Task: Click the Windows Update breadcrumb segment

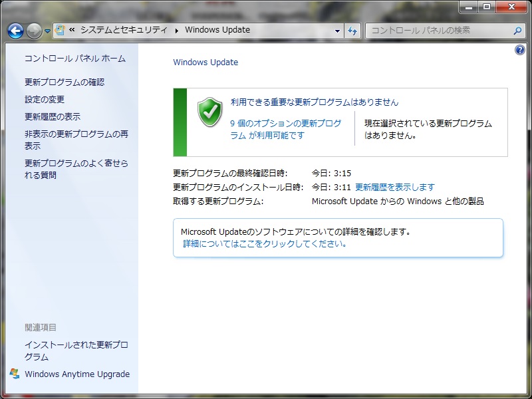Action: click(x=217, y=30)
